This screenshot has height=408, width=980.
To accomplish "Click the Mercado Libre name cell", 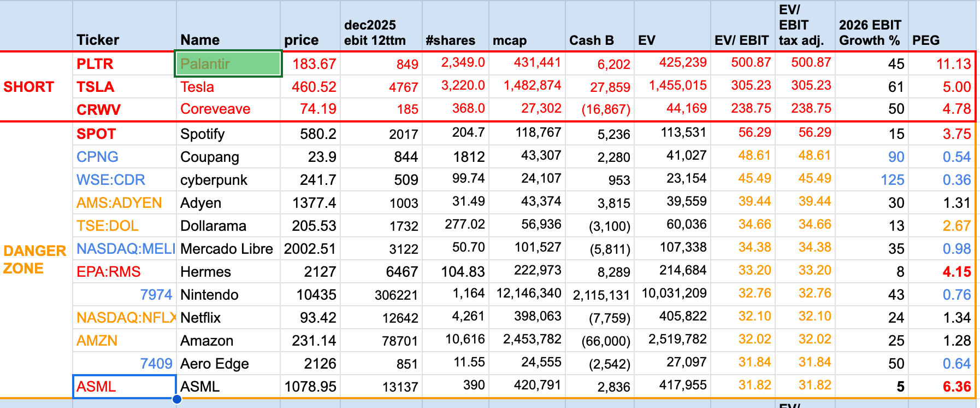I will [228, 249].
